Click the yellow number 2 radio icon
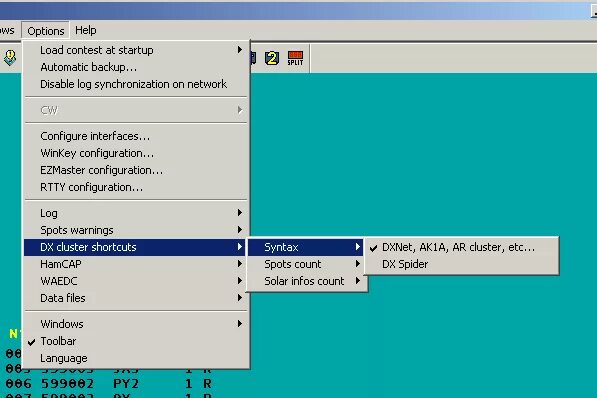 [272, 58]
